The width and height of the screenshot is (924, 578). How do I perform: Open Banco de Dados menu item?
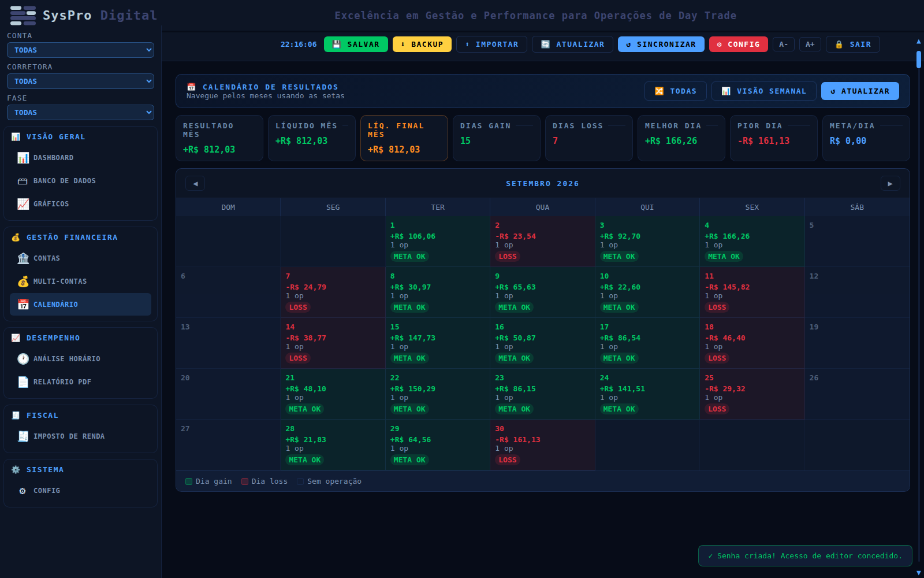[x=80, y=181]
